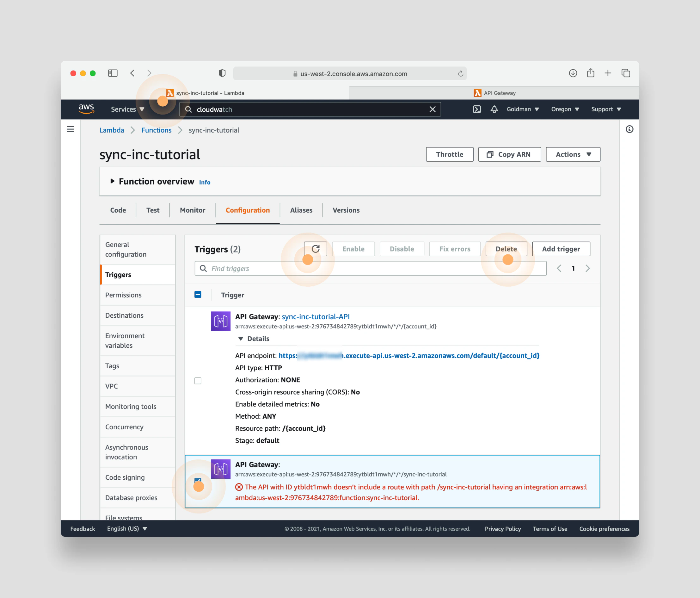Click the Delete trigger button
700x598 pixels.
[x=506, y=249]
